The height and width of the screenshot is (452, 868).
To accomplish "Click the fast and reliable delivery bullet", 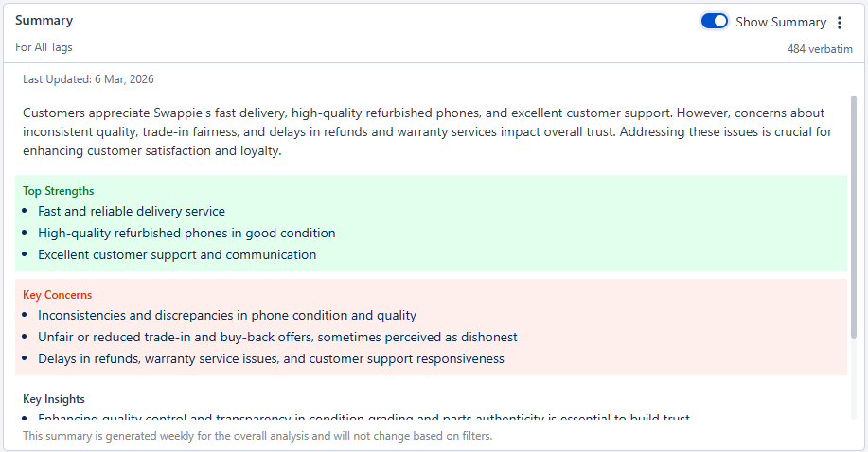I will click(132, 212).
